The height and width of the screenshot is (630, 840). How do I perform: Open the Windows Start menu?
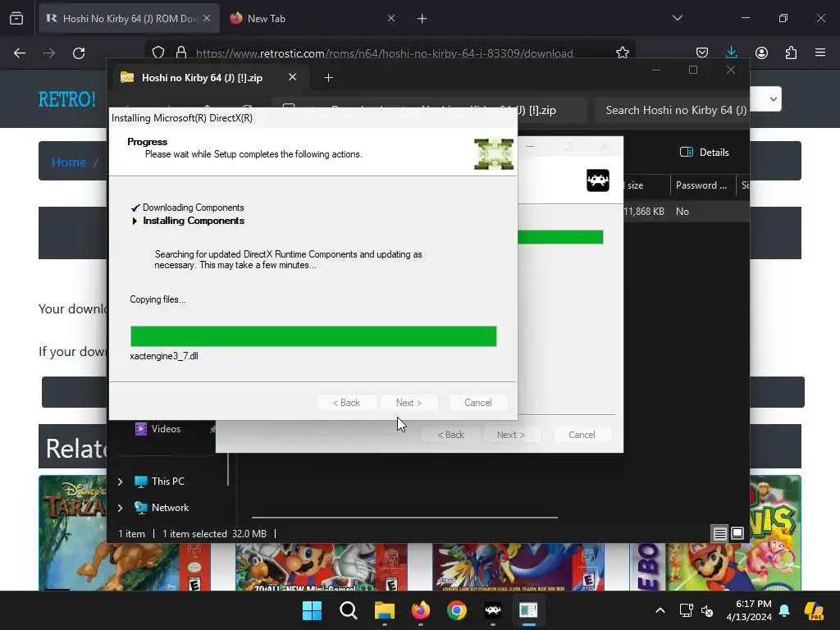coord(313,610)
